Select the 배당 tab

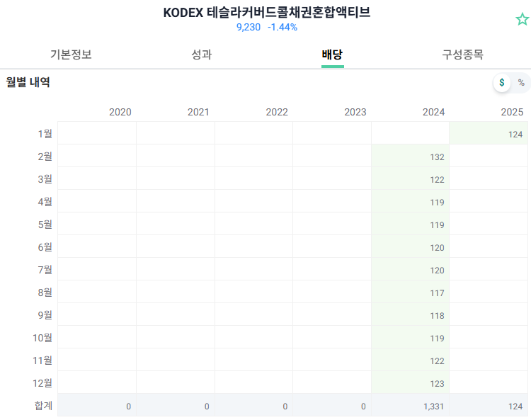(332, 55)
